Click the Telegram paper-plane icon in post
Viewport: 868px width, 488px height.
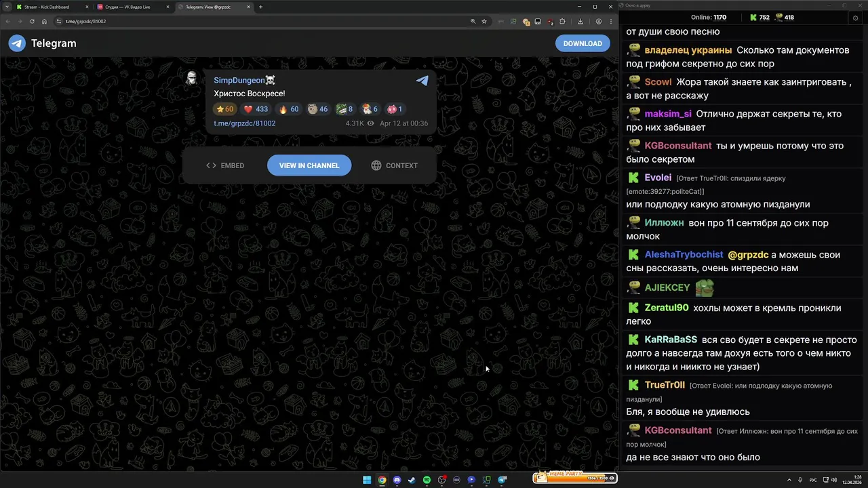pyautogui.click(x=422, y=80)
